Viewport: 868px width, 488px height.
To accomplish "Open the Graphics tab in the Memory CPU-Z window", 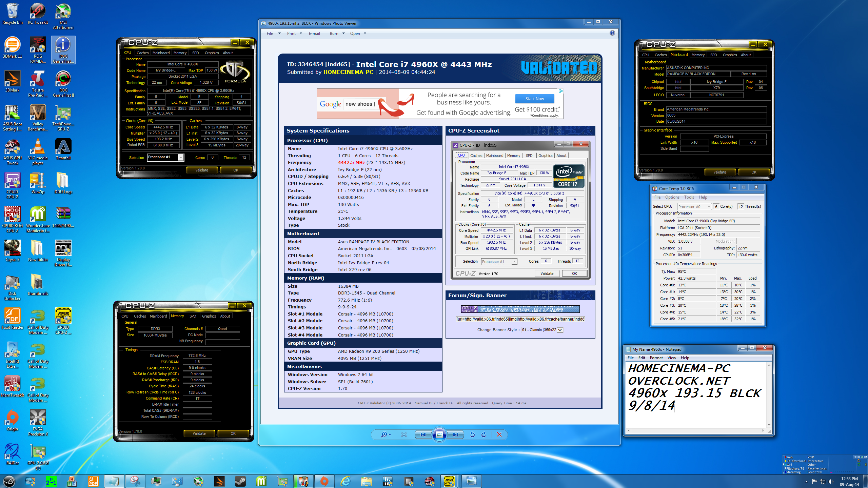I will pos(209,316).
